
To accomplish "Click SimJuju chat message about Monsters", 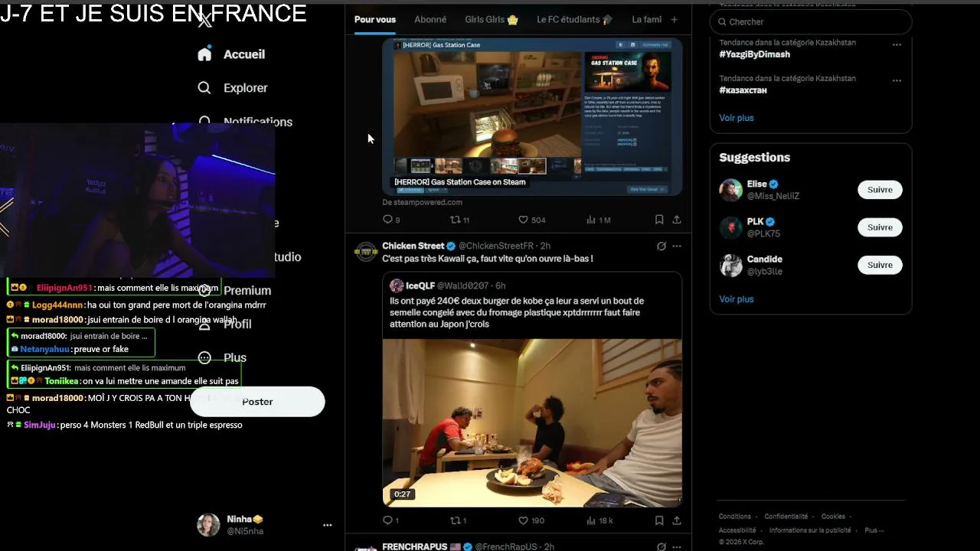I will (x=125, y=425).
